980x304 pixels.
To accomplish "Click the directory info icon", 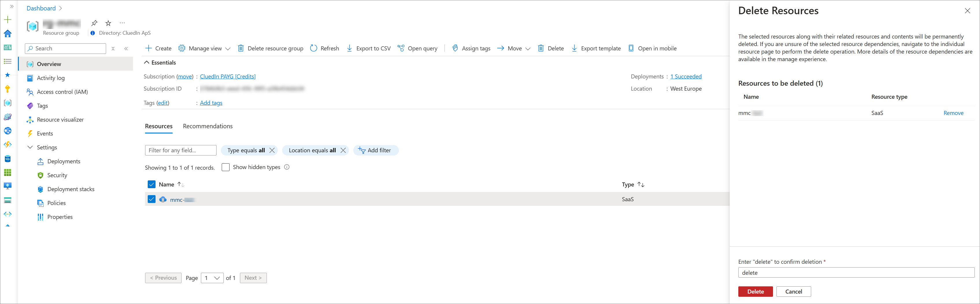I will [93, 33].
